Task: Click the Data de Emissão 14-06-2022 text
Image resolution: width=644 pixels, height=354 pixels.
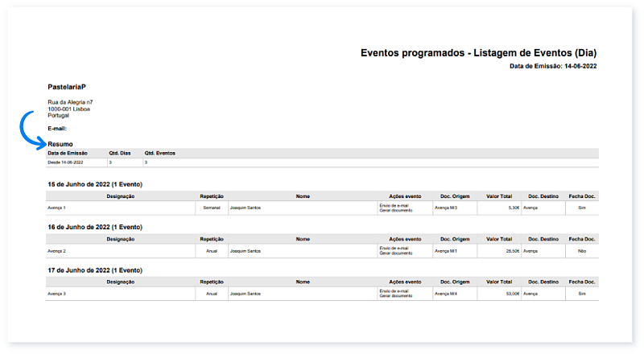Action: tap(552, 66)
